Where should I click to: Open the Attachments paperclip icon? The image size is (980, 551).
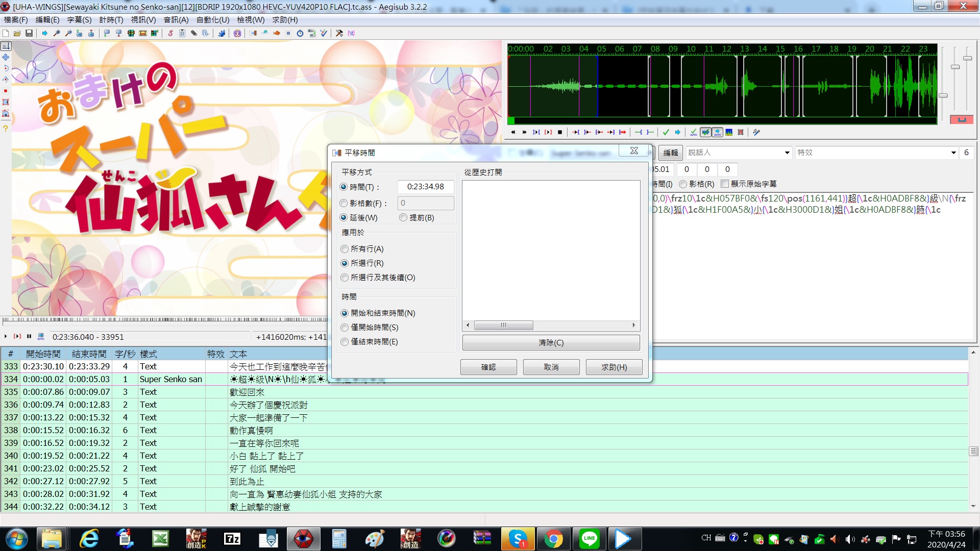pyautogui.click(x=194, y=33)
